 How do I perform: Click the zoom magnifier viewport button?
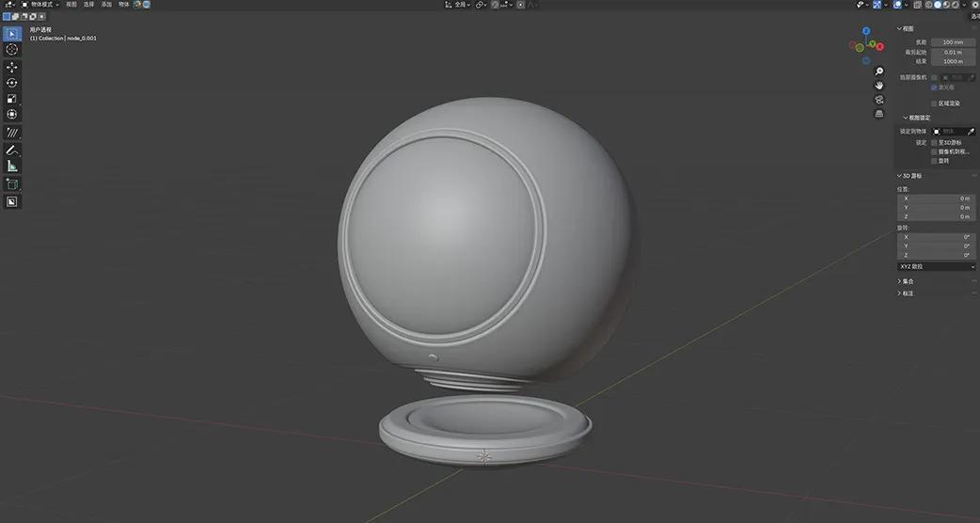tap(879, 71)
